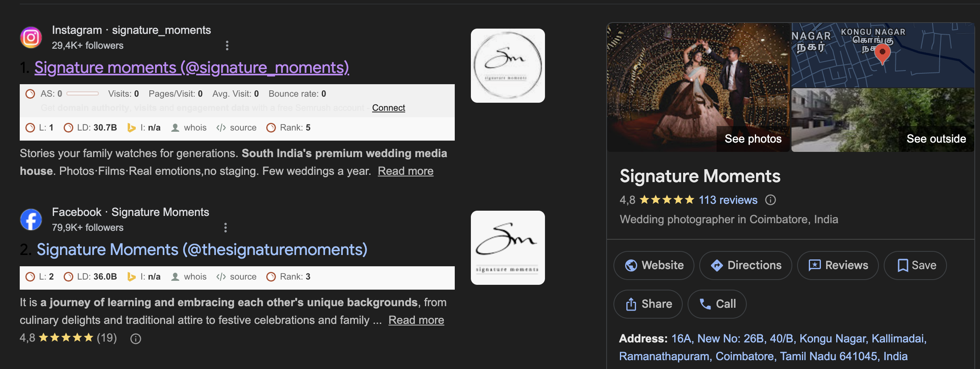980x369 pixels.
Task: Click the info icon beside Facebook rating
Action: [136, 339]
